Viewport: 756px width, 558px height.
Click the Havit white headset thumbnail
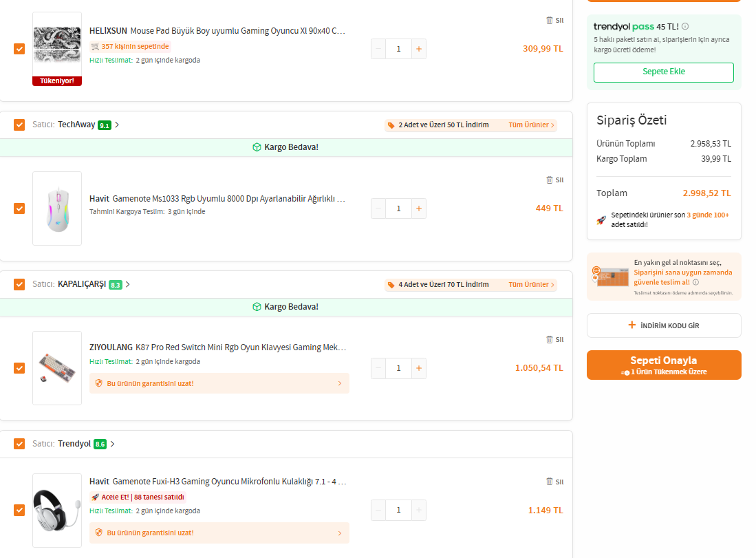(x=57, y=511)
